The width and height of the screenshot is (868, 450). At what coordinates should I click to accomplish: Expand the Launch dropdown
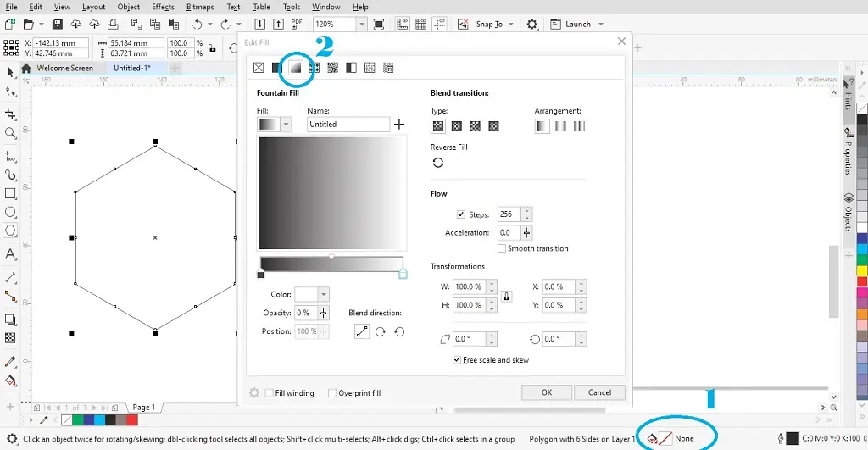click(x=601, y=25)
